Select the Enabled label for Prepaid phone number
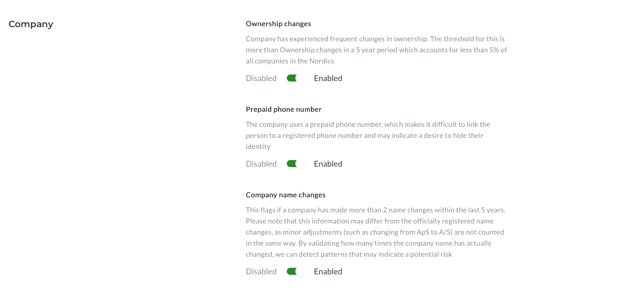 [328, 164]
